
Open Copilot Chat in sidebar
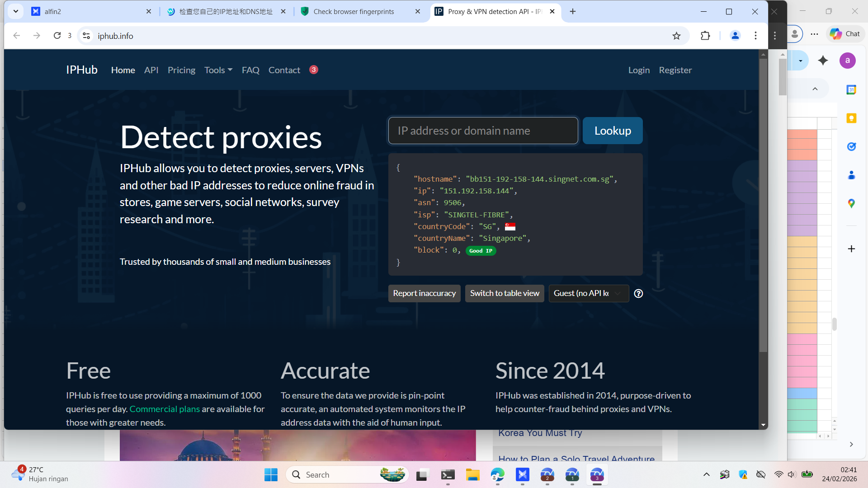click(845, 34)
